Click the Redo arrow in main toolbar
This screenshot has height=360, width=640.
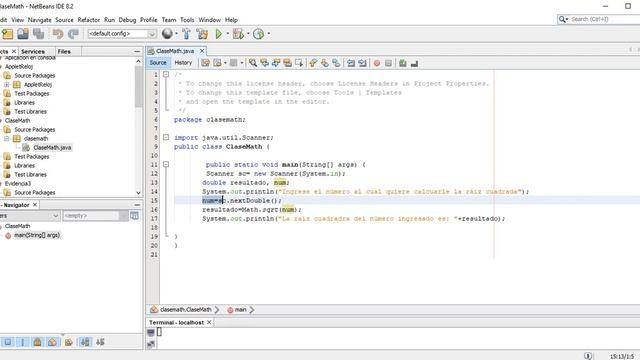click(73, 34)
